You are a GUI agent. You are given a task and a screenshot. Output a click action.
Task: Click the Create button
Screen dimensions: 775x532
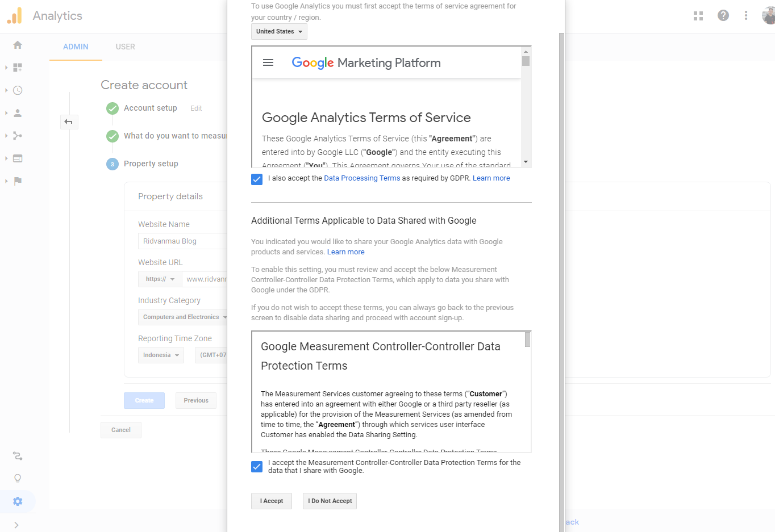[x=144, y=400]
